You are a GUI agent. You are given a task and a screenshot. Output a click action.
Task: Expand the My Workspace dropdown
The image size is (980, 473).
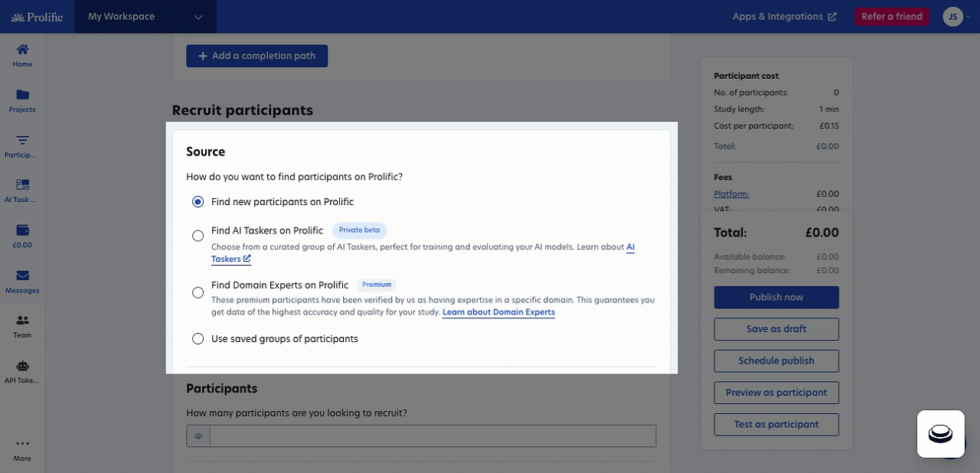[x=145, y=16]
